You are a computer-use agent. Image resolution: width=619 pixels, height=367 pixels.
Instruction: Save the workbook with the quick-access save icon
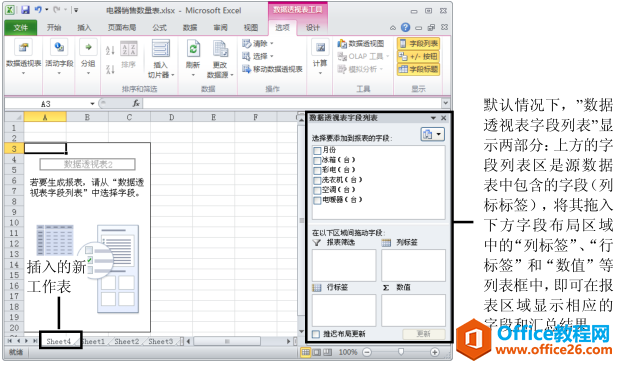tap(26, 10)
